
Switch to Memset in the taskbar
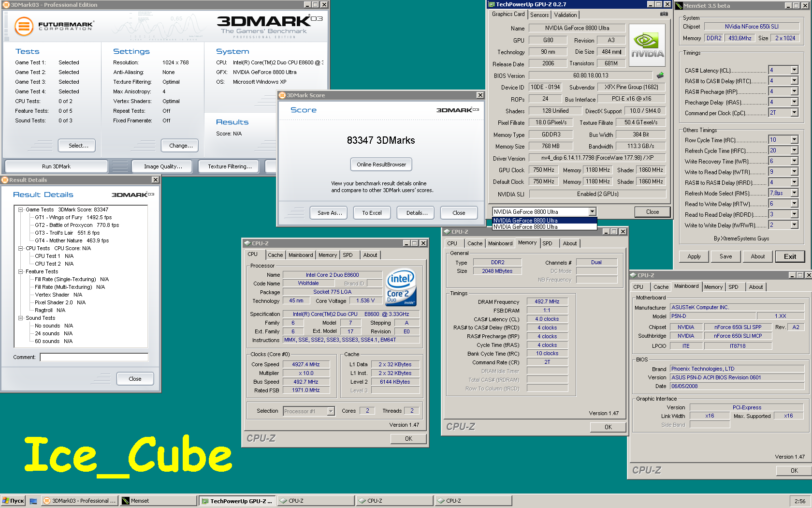pyautogui.click(x=158, y=501)
